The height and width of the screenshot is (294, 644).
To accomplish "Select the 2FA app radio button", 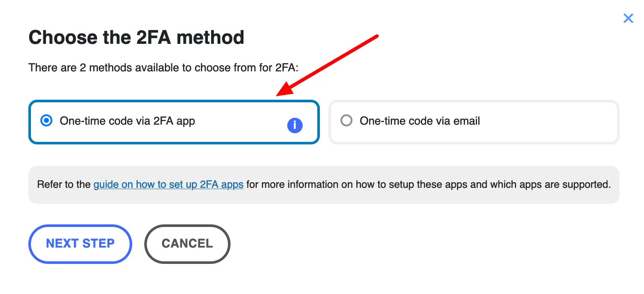I will point(46,121).
